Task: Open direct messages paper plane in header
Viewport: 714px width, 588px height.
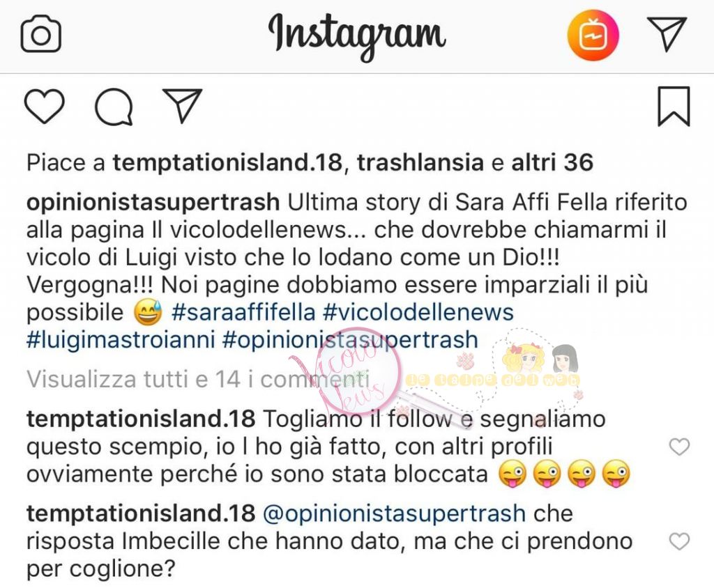Action: [x=667, y=33]
